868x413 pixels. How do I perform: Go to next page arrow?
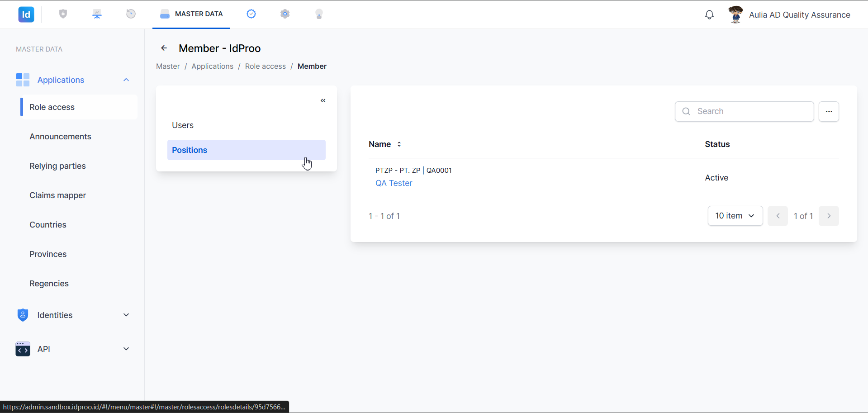pos(829,216)
